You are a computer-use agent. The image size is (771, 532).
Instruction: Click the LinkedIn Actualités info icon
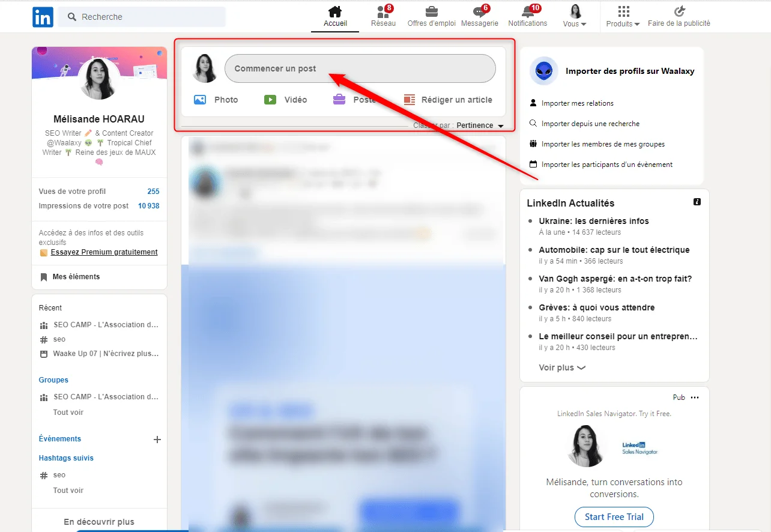coord(697,202)
